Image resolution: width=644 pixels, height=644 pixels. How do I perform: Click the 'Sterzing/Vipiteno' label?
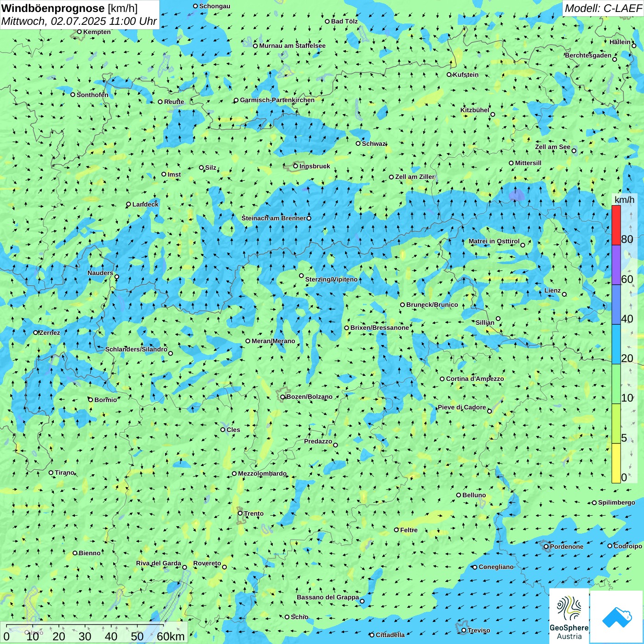331,279
